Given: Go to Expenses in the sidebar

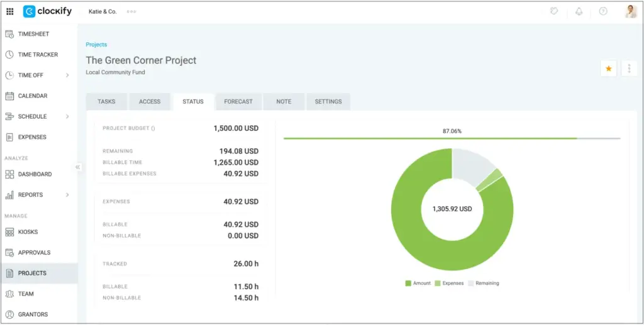Looking at the screenshot, I should [32, 137].
